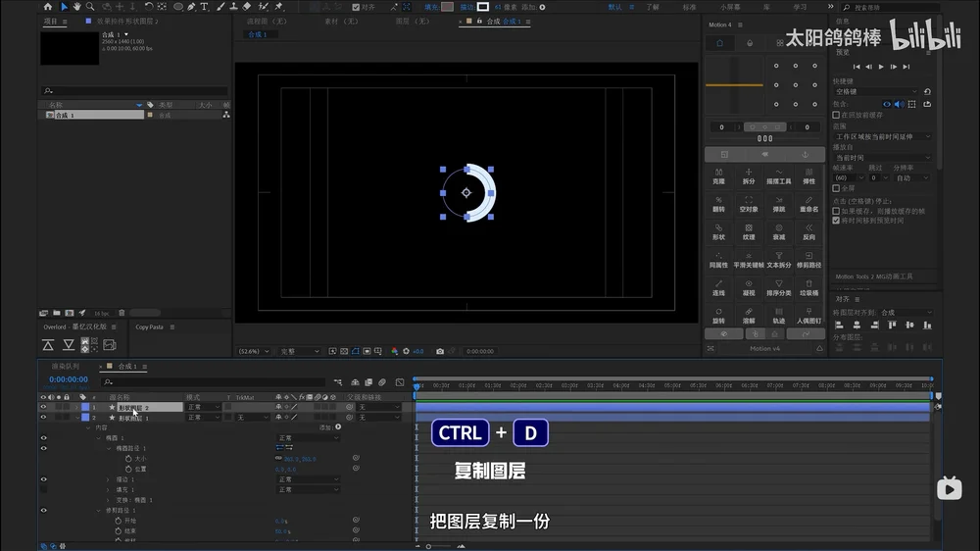Enable the 全屏 fullscreen checkbox

click(836, 188)
